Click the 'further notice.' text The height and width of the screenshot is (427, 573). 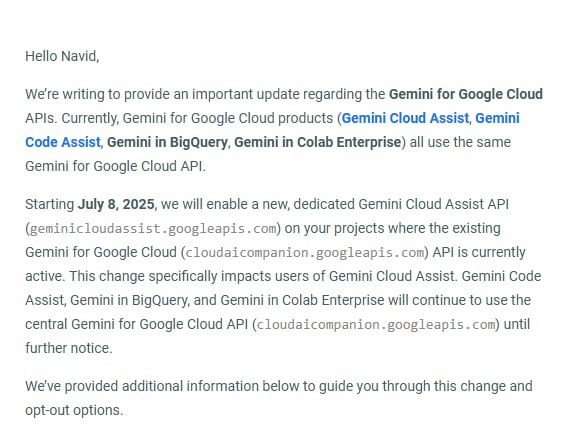69,348
